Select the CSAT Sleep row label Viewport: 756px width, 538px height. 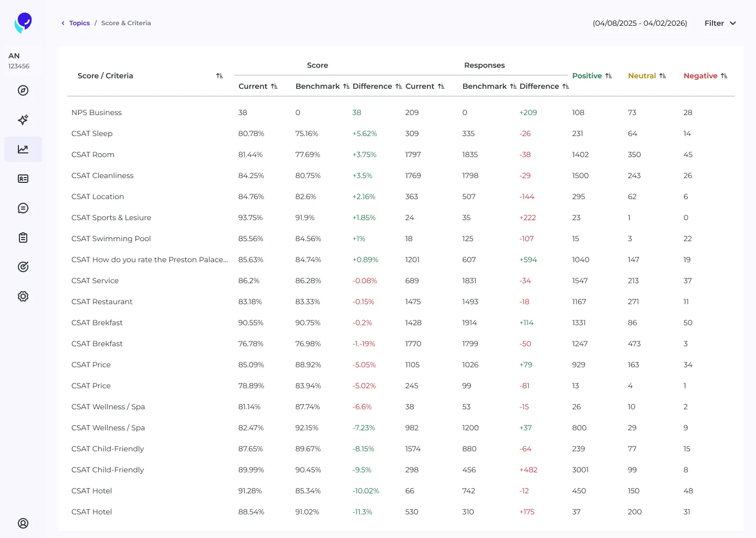92,133
